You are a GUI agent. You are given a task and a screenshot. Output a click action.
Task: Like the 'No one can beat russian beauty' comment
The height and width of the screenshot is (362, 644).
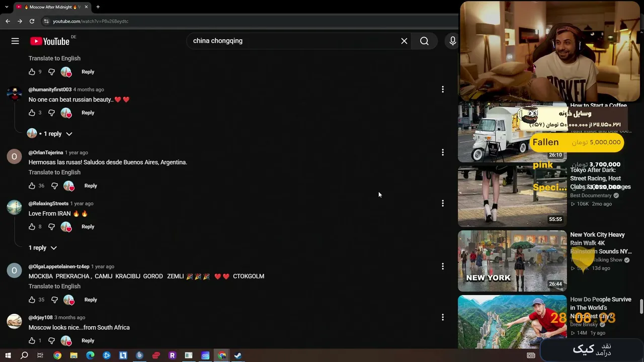point(32,113)
